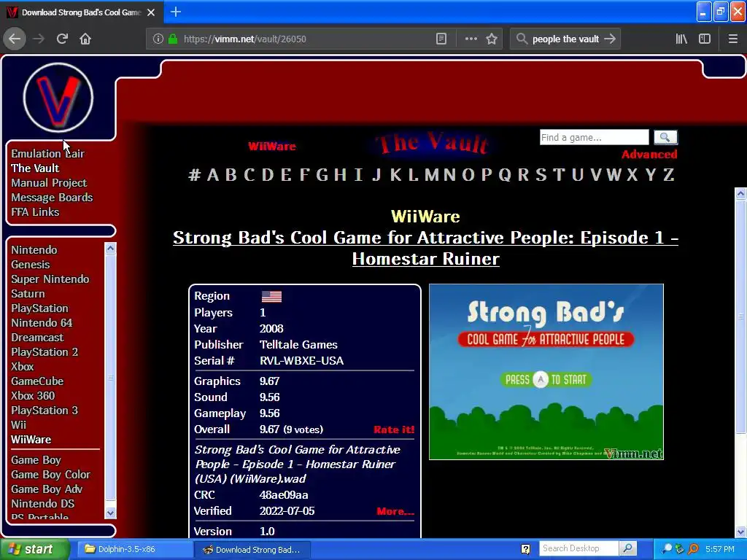Select Xbox 360 in the systems list
The image size is (747, 560).
click(32, 396)
